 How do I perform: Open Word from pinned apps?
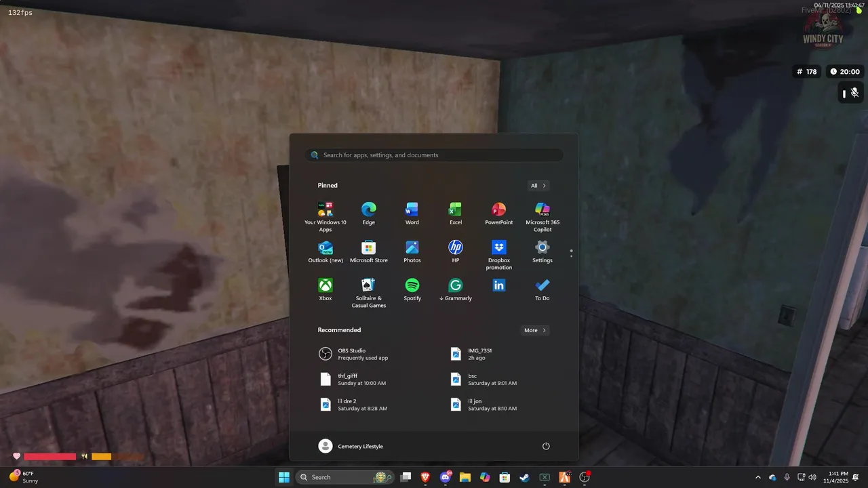point(412,213)
